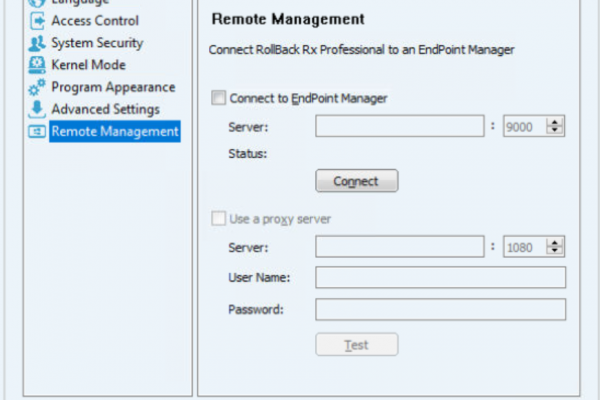The height and width of the screenshot is (400, 600).
Task: Click the Access Control door icon
Action: 37,21
